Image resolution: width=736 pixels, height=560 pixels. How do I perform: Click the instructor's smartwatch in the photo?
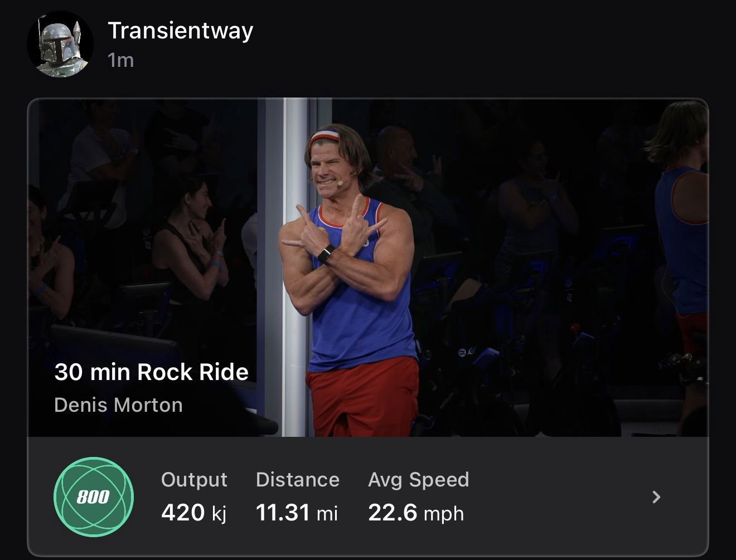[327, 254]
